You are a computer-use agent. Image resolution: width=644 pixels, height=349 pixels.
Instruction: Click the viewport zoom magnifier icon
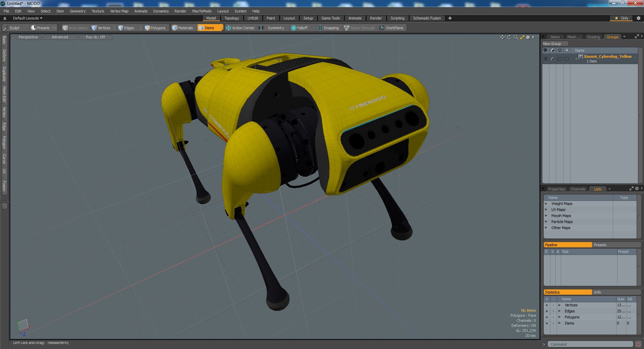tap(516, 37)
